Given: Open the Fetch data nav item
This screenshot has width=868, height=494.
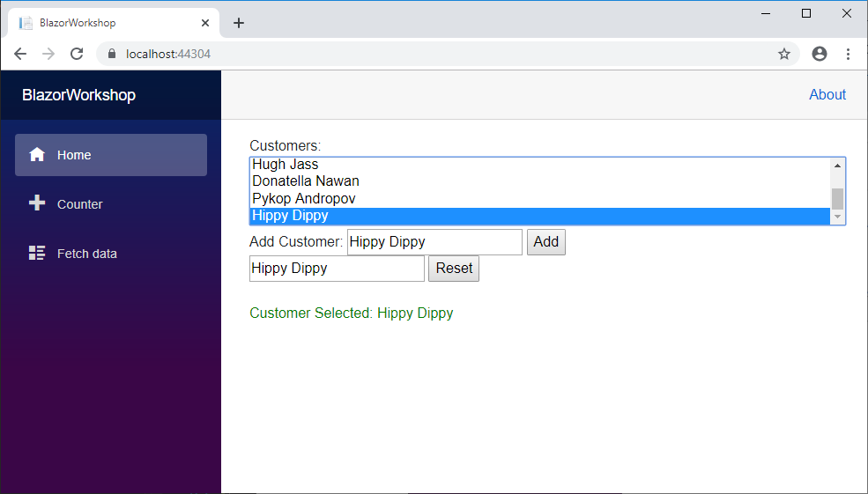Looking at the screenshot, I should (111, 254).
